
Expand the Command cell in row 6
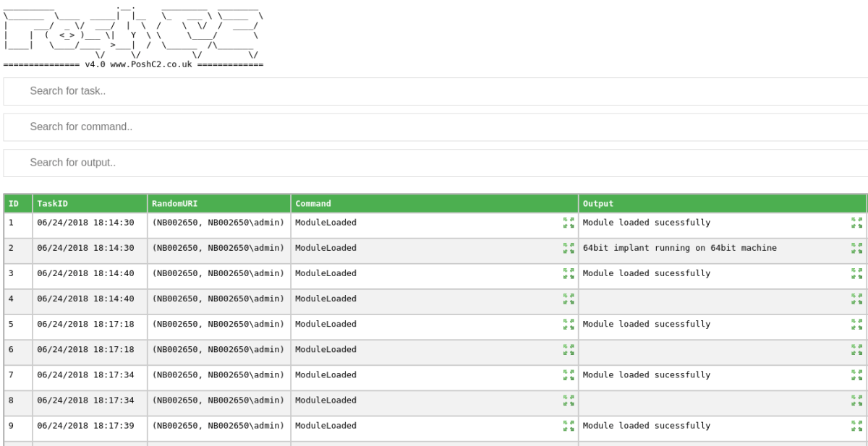coord(568,349)
